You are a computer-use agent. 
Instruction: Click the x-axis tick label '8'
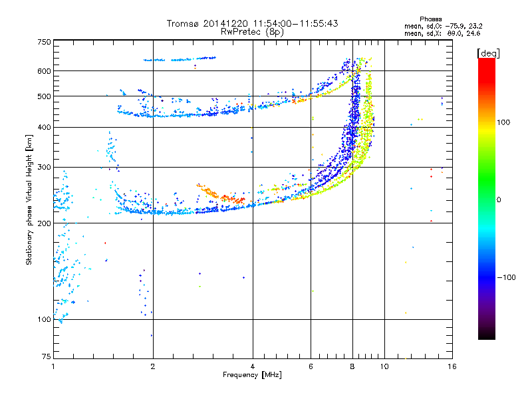(x=352, y=366)
